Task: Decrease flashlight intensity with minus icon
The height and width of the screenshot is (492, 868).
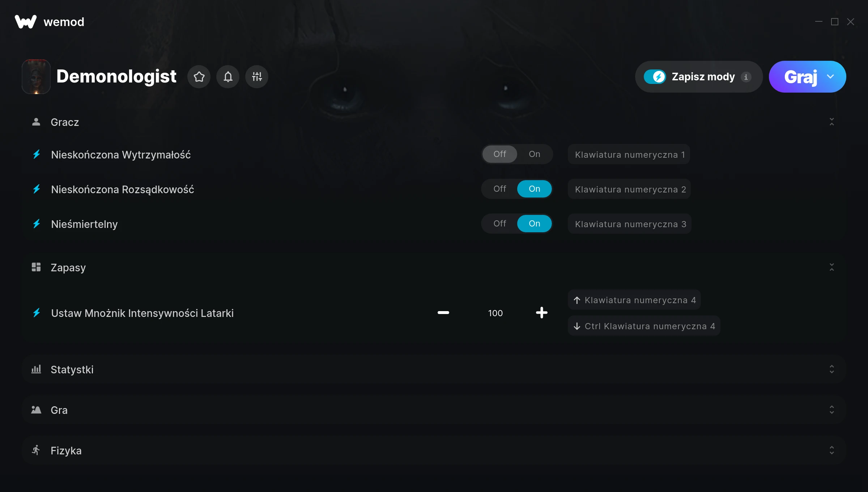Action: click(443, 313)
